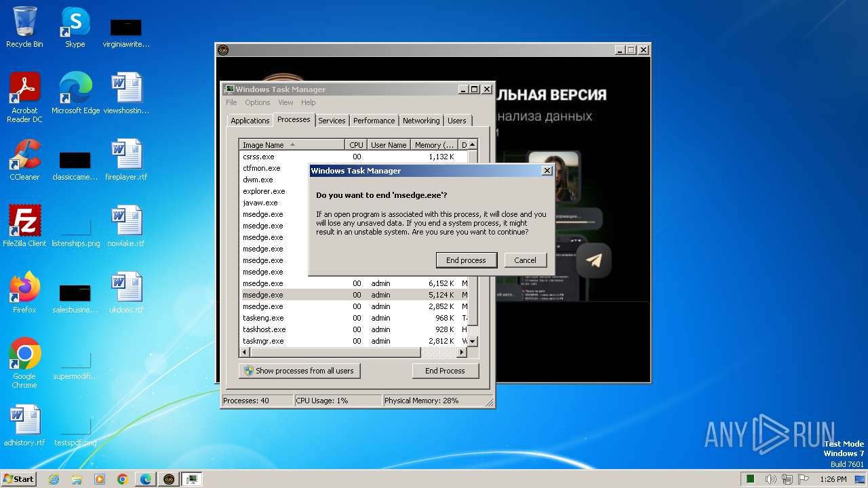
Task: Launch Acrobat Reader DC from desktop
Action: point(24,98)
